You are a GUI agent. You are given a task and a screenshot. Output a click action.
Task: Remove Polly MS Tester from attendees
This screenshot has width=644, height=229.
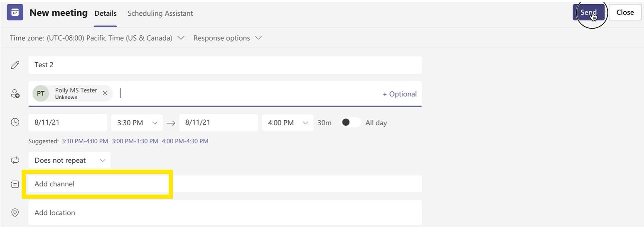click(105, 93)
